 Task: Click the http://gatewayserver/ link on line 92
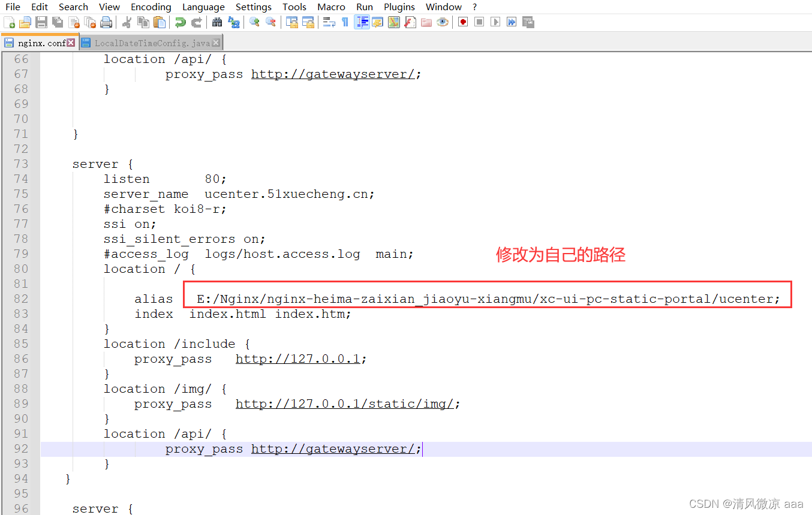[x=333, y=449]
